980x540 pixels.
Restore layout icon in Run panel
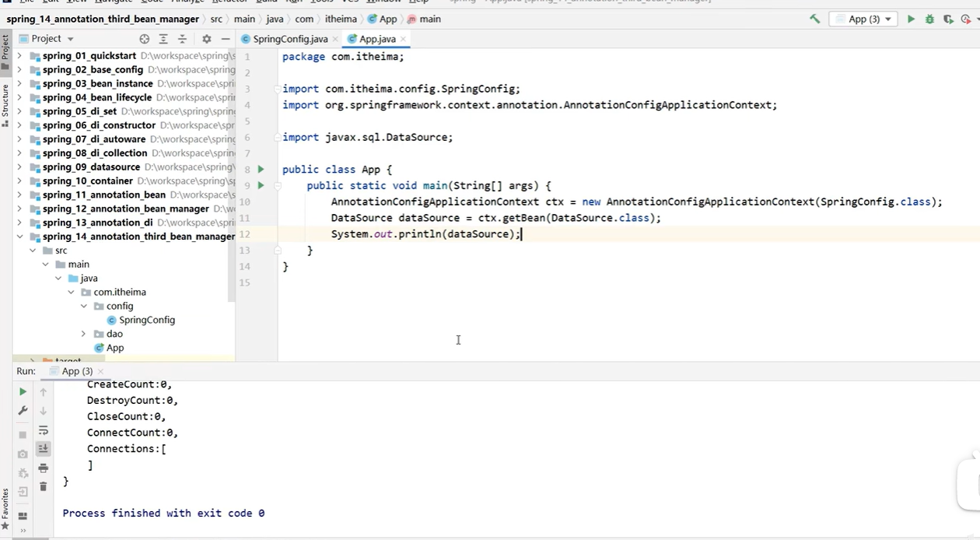[23, 516]
